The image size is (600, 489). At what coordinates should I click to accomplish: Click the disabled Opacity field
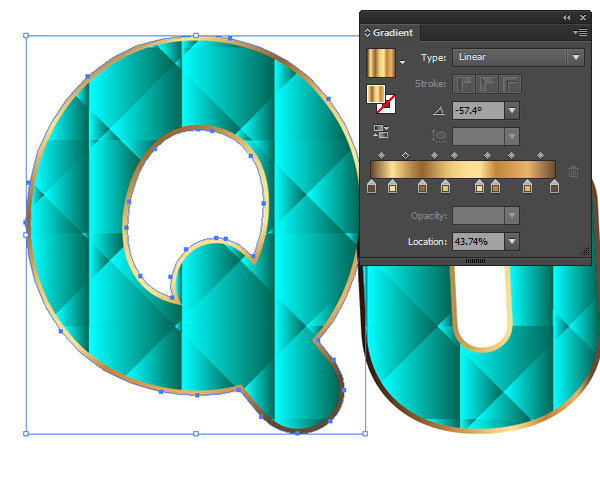point(478,215)
